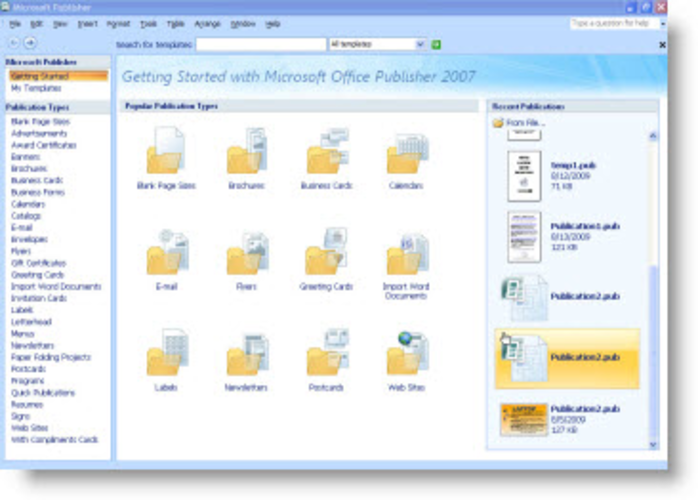The width and height of the screenshot is (698, 500).
Task: Open the Tools menu
Action: 148,24
